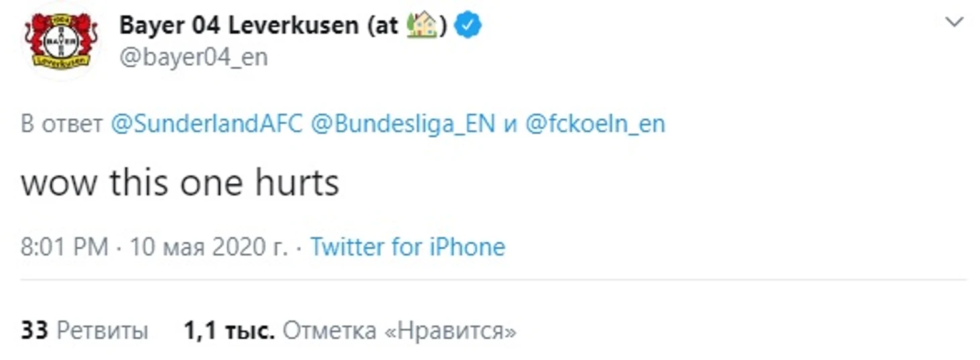980x360 pixels.
Task: Open the "Twitter for iPhone" source link
Action: [x=407, y=247]
